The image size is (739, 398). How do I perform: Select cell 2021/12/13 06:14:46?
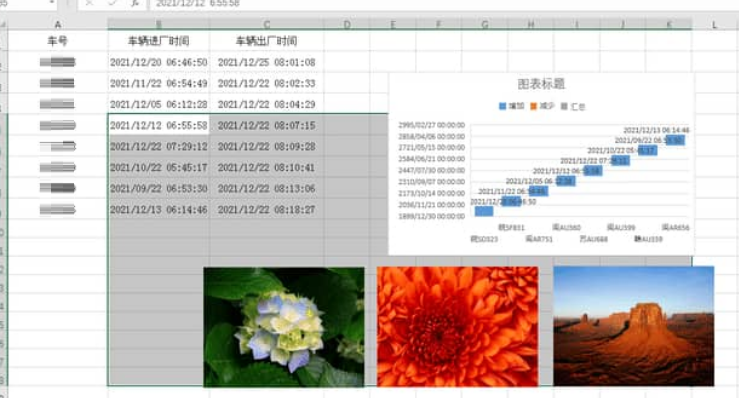pos(158,209)
